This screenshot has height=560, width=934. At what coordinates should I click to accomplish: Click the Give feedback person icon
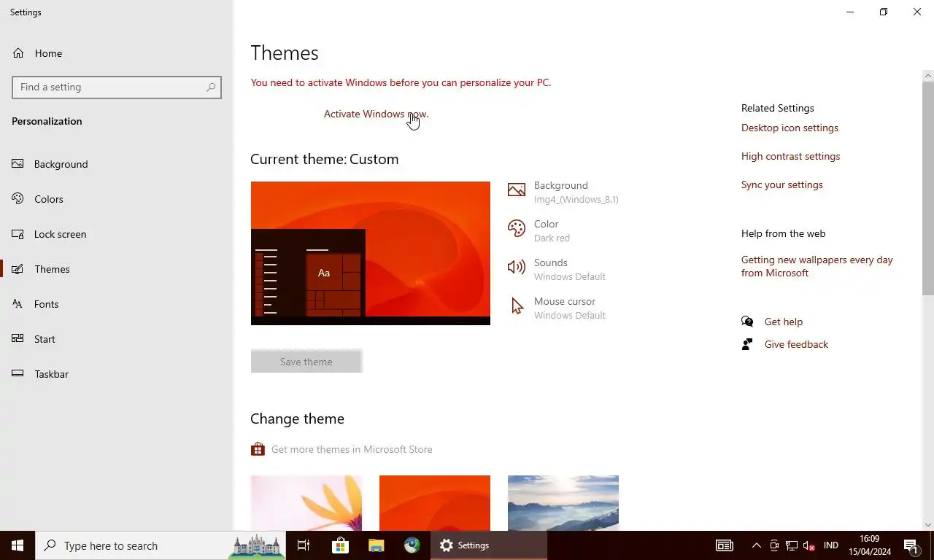747,344
